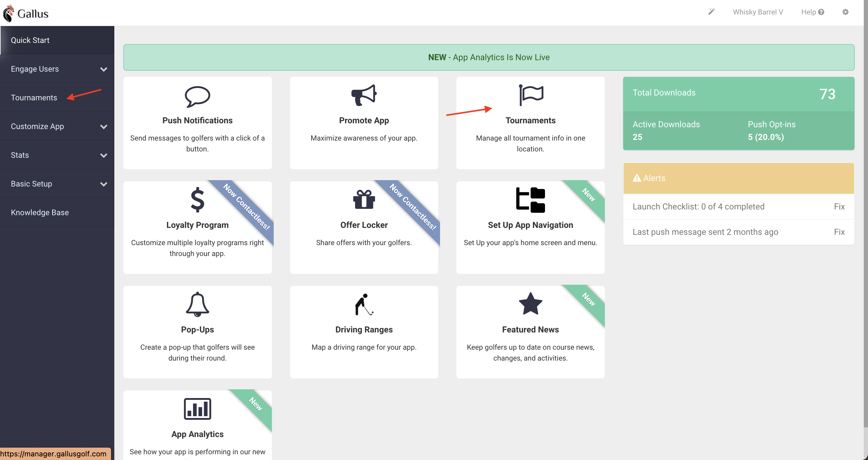Open the Push Notifications card title
868x460 pixels.
point(197,121)
